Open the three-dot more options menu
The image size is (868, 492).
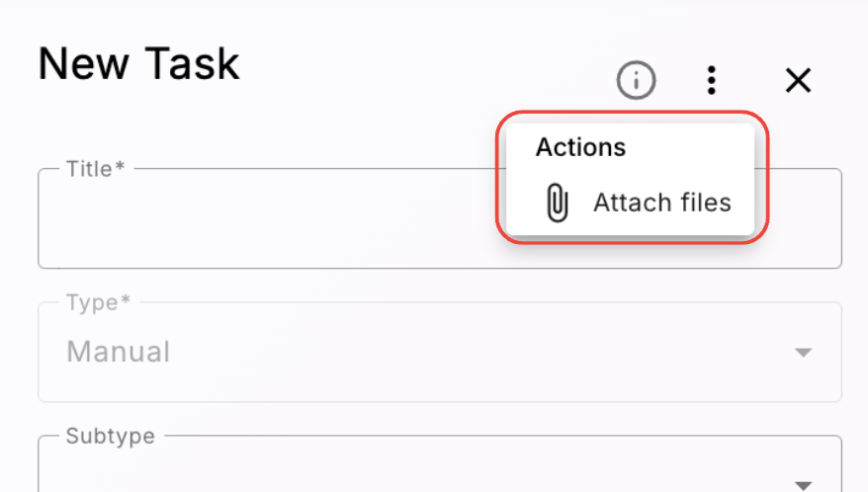(x=712, y=80)
